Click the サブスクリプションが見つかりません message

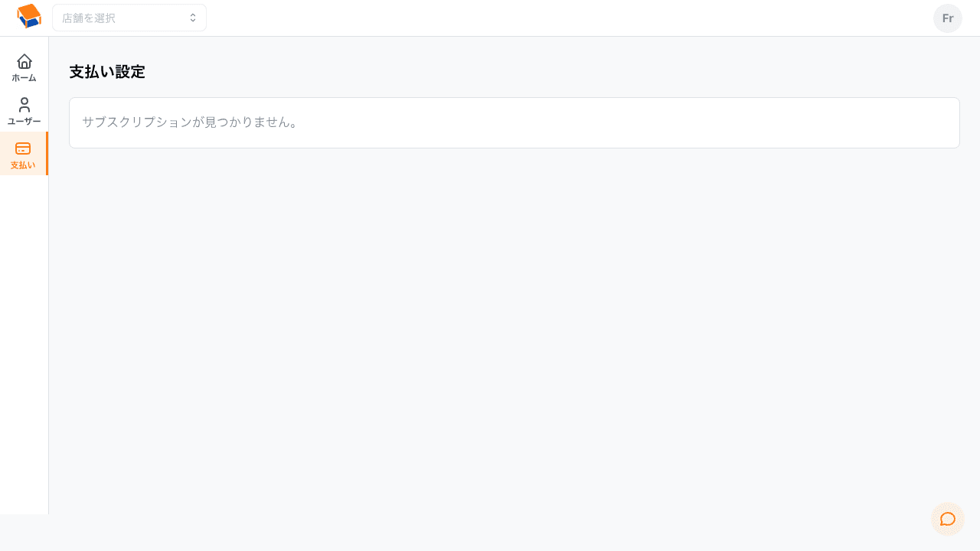point(190,122)
